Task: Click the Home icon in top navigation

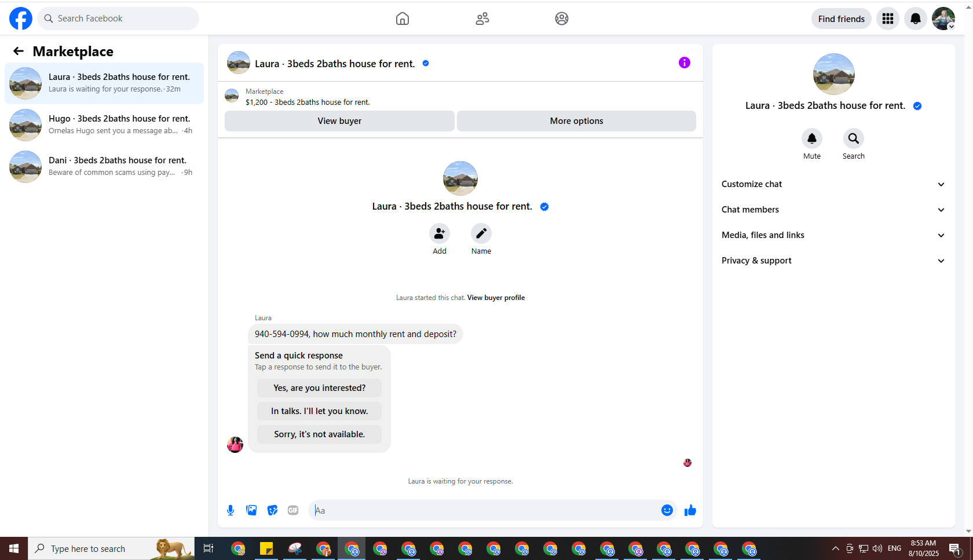Action: 403,19
